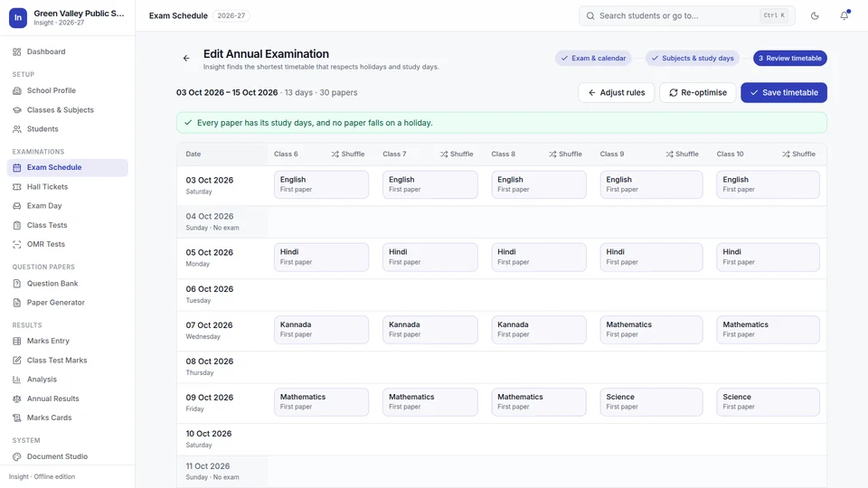Screen dimensions: 868x488
Task: Select Class 8 Mathematics paper on 09 Oct
Action: pos(539,402)
